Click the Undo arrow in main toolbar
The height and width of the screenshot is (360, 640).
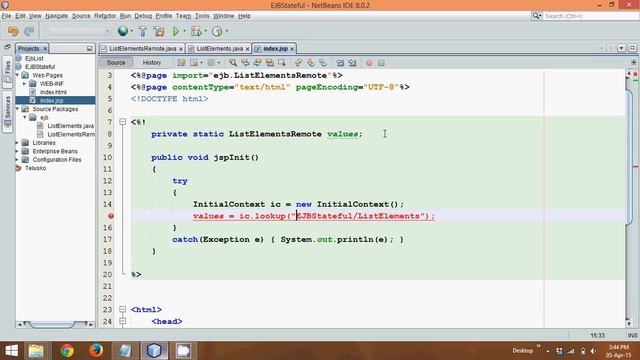point(13,31)
